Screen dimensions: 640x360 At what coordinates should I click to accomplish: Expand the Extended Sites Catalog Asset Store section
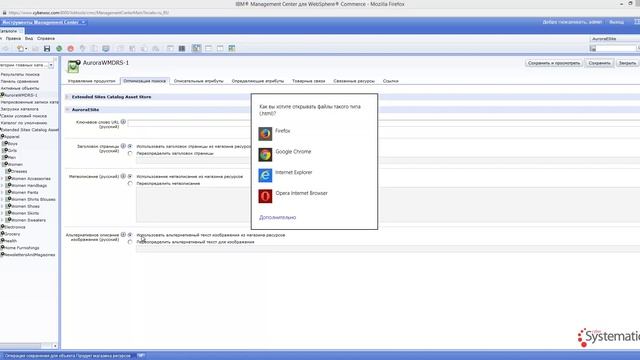coord(67,97)
